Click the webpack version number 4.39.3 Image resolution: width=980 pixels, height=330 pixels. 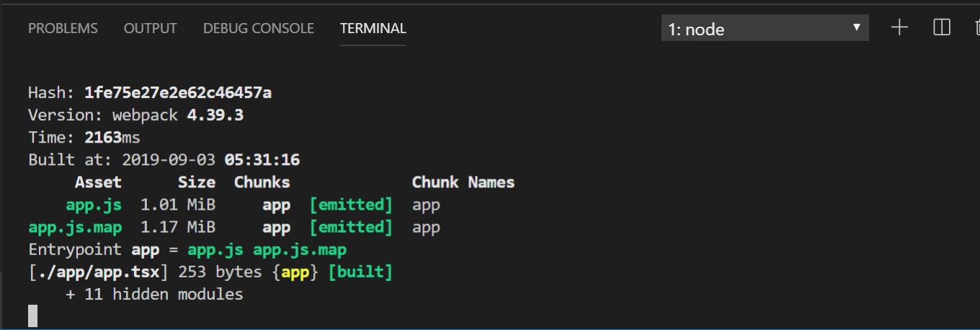pos(215,115)
